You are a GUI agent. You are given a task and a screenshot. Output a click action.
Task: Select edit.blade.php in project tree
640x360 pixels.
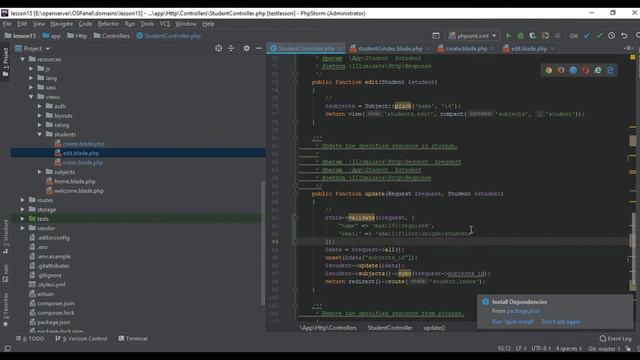tap(80, 153)
